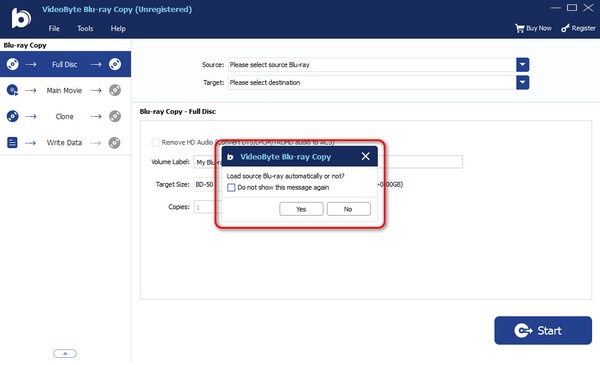Check Do not show this message again
This screenshot has width=600, height=365.
pos(231,187)
